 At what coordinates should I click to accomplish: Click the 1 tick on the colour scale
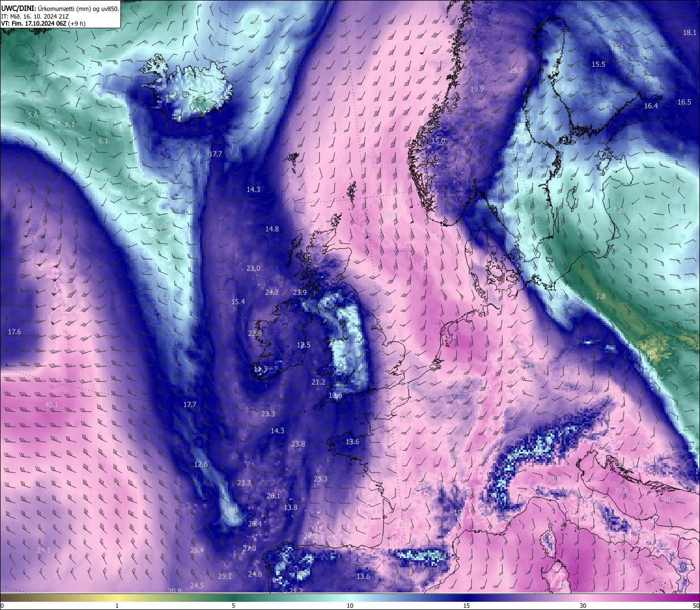click(x=117, y=606)
